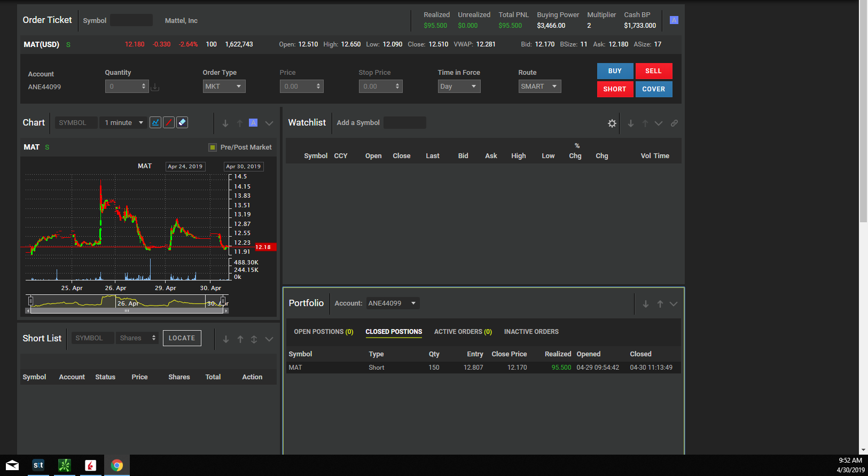Select the chart indicators tool icon
This screenshot has height=476, width=868.
(x=155, y=122)
